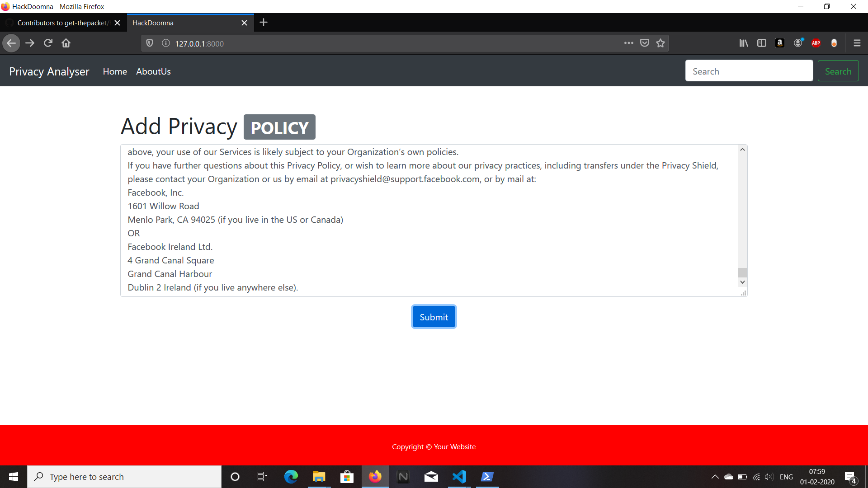Show hidden system tray icons
The height and width of the screenshot is (488, 868).
click(x=715, y=477)
